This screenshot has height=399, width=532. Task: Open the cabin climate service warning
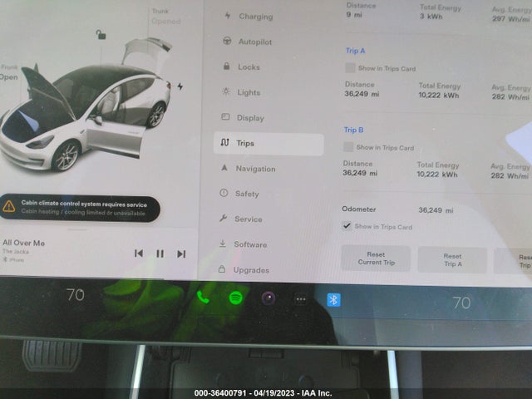80,209
